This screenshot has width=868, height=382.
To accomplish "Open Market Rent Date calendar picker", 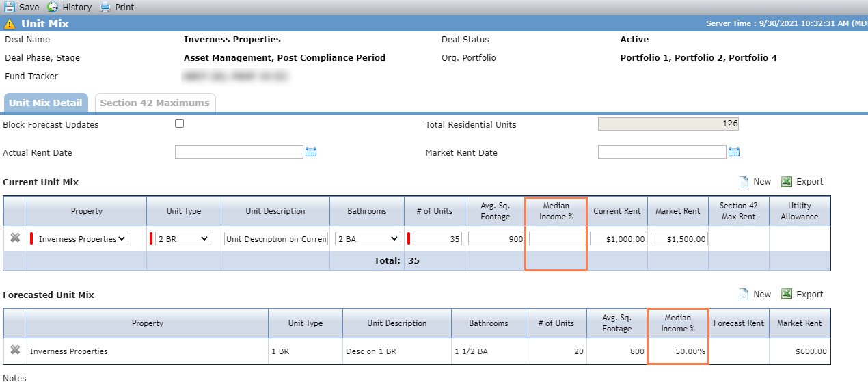I will click(x=734, y=152).
